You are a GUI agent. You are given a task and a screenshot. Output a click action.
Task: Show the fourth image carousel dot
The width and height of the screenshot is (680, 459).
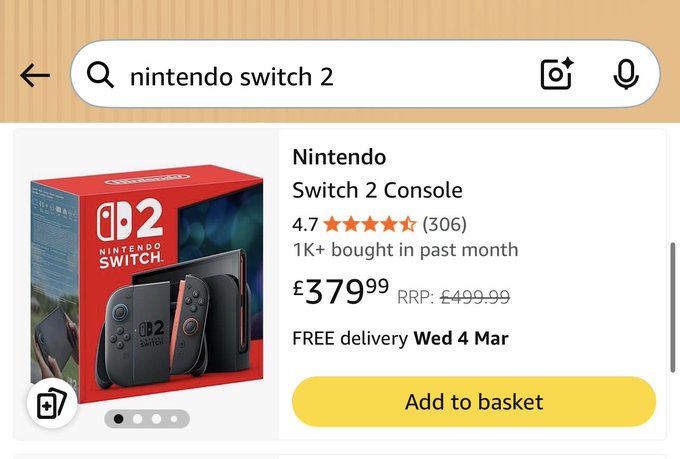173,419
